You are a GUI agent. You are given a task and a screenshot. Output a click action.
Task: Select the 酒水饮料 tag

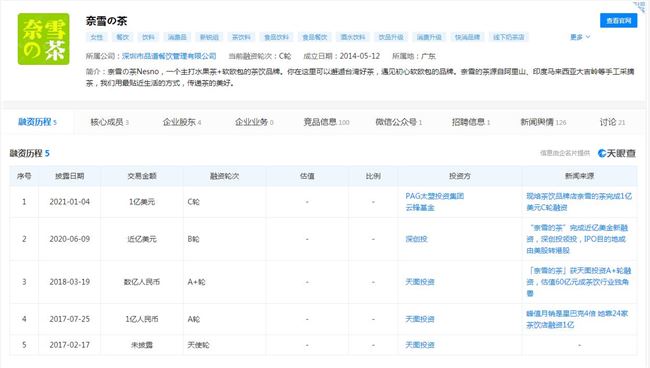pos(353,37)
